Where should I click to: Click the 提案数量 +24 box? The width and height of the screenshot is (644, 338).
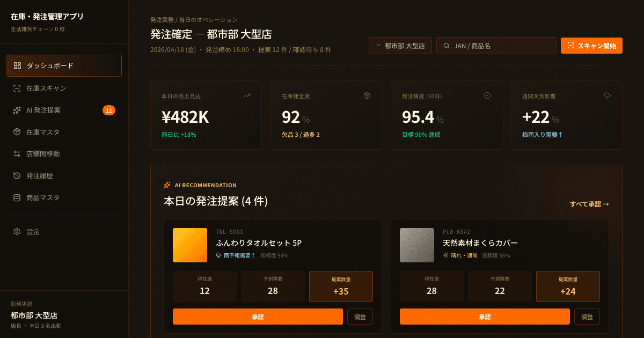(568, 286)
